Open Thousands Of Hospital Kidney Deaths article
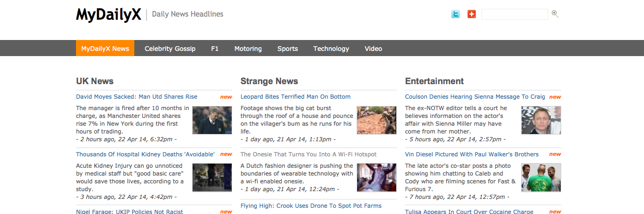Viewport: 644px width, 214px height. pos(145,154)
